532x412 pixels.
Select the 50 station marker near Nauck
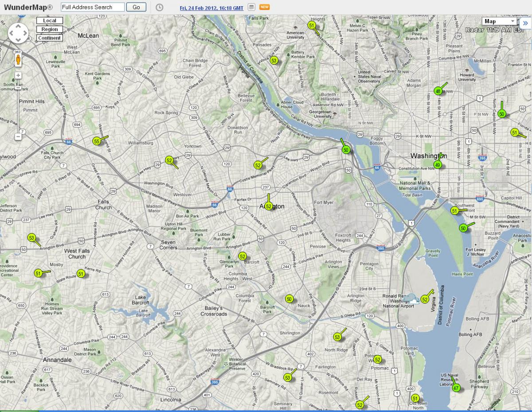click(289, 299)
